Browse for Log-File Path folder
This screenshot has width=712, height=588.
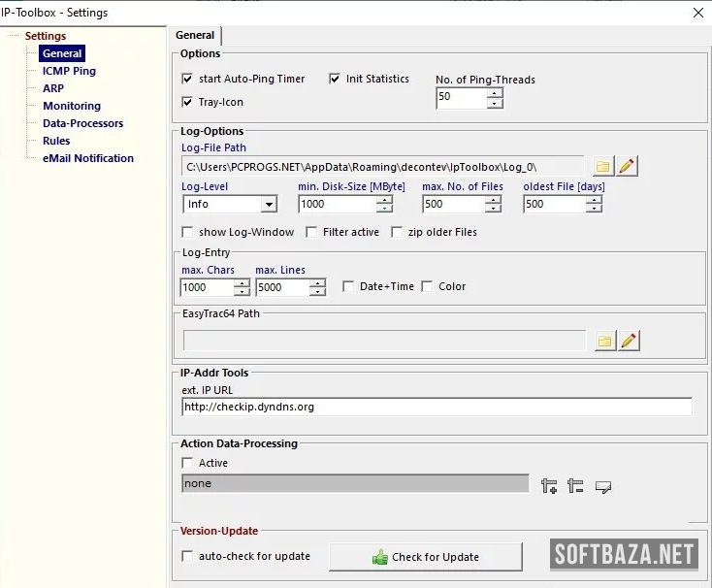click(603, 166)
